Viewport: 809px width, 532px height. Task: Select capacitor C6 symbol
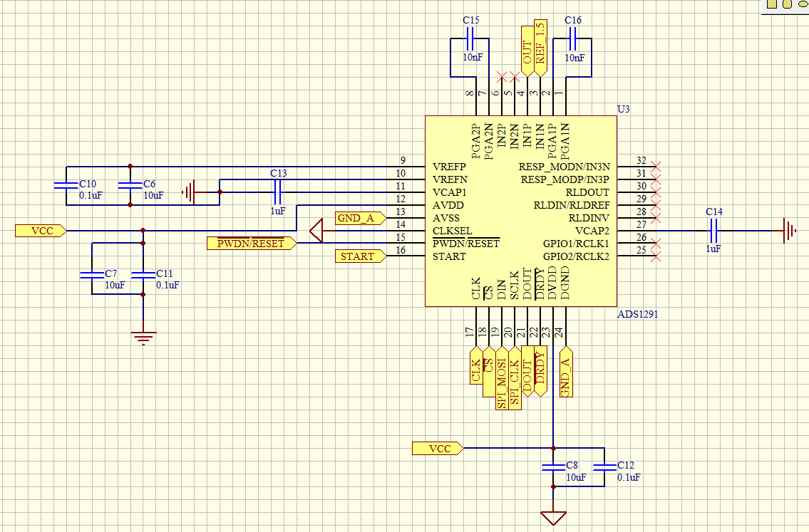(x=130, y=186)
